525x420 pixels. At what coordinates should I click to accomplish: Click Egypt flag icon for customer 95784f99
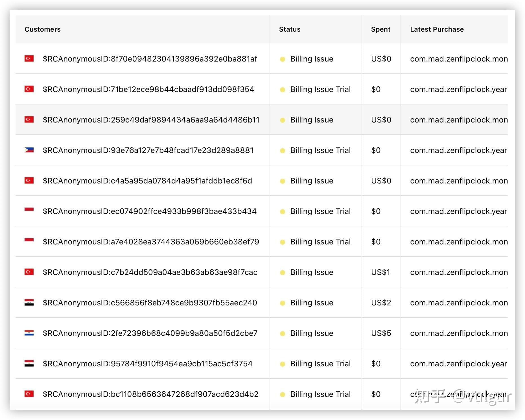point(29,363)
